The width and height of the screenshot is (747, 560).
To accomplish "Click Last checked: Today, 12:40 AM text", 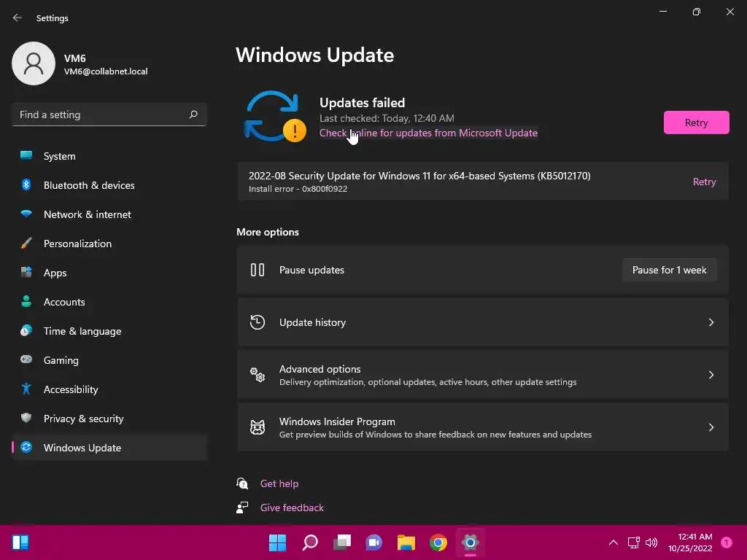I will pyautogui.click(x=387, y=118).
